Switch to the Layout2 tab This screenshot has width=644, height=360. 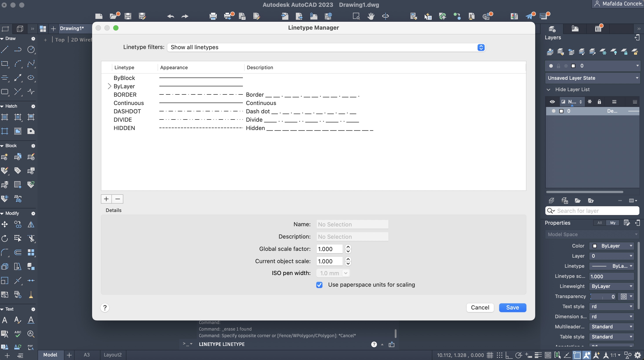click(x=113, y=355)
